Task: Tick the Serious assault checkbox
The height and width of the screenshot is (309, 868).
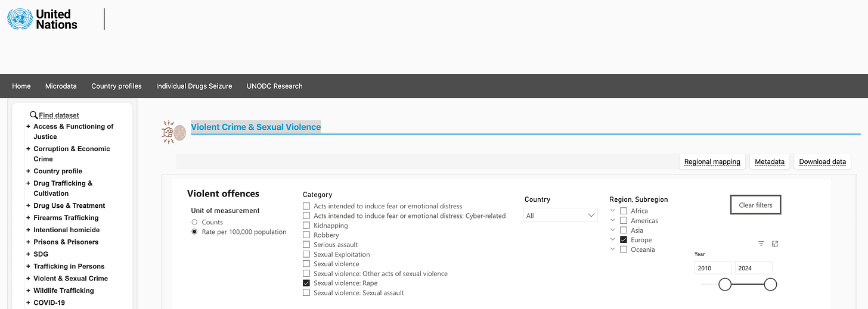Action: click(306, 245)
